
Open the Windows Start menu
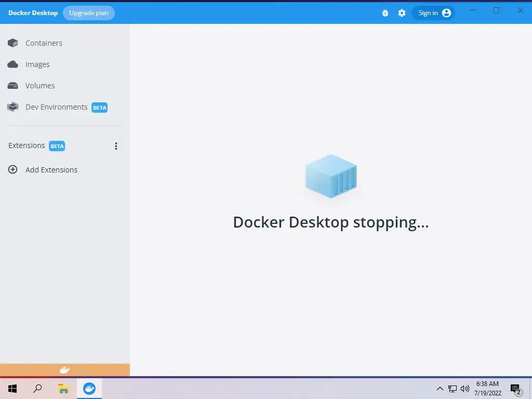pyautogui.click(x=12, y=389)
